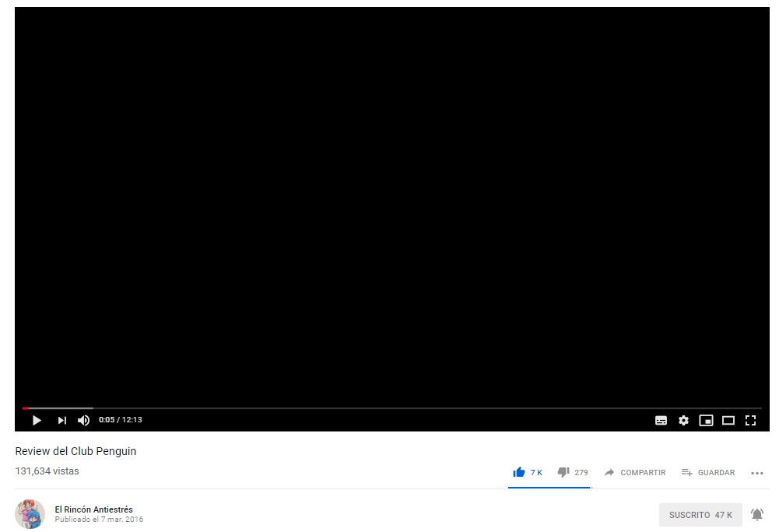Skip to the next video
This screenshot has height=532, width=779.
pos(61,420)
